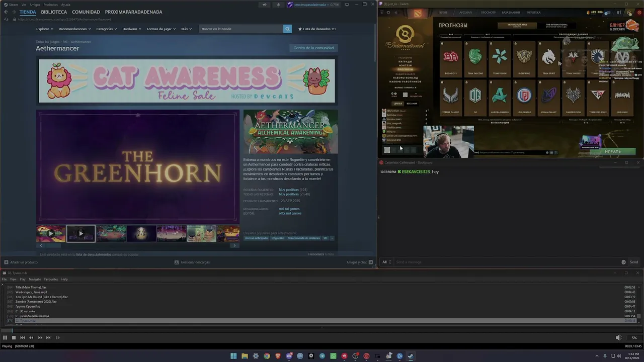Mute the music player speaker icon
Screen dimensions: 644x362
pyautogui.click(x=619, y=338)
